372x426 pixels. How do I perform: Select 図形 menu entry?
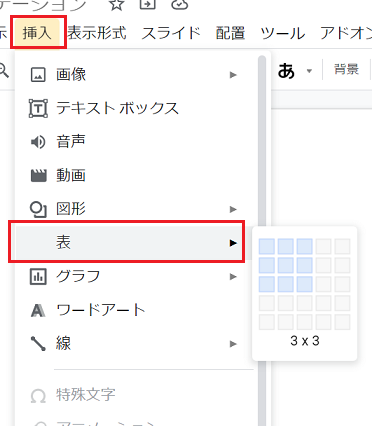tap(136, 209)
